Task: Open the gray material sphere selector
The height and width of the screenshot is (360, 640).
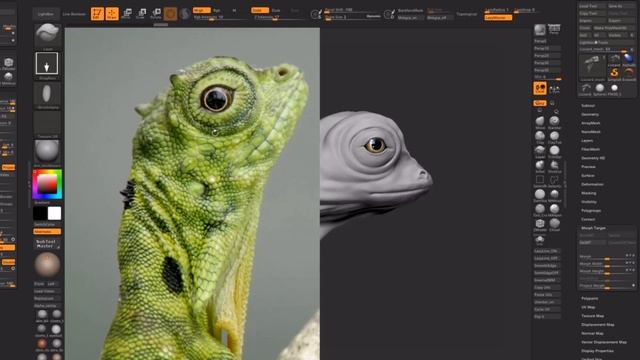Action: (x=47, y=151)
